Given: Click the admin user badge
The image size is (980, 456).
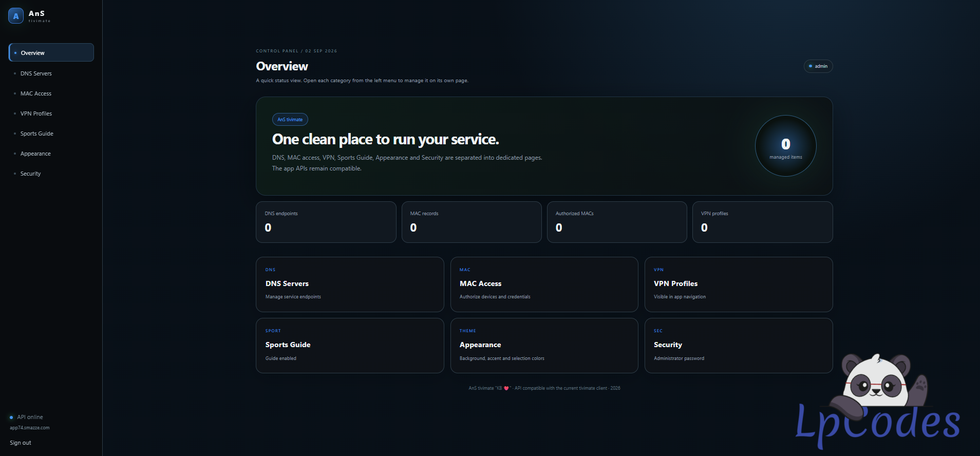Looking at the screenshot, I should point(818,66).
